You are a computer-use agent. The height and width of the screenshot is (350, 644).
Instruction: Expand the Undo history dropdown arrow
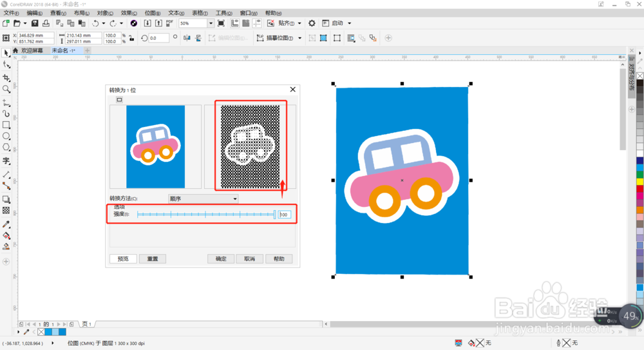(x=104, y=23)
